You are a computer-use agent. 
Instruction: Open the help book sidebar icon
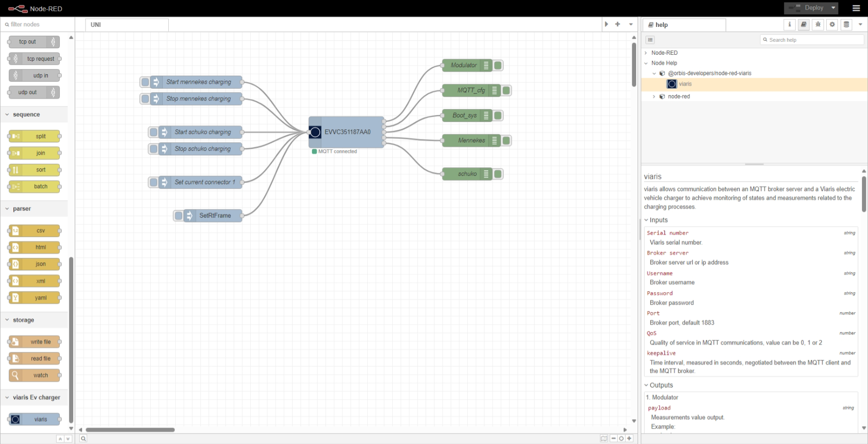coord(803,24)
